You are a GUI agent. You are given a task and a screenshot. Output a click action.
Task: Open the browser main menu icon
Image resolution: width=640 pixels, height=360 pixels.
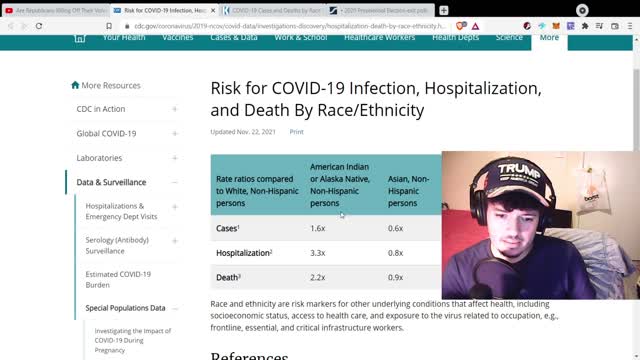pyautogui.click(x=630, y=26)
